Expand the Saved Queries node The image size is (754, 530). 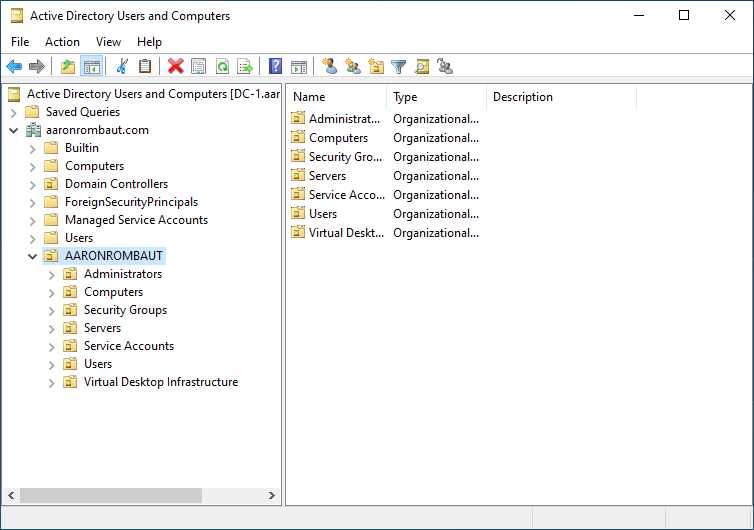tap(14, 112)
